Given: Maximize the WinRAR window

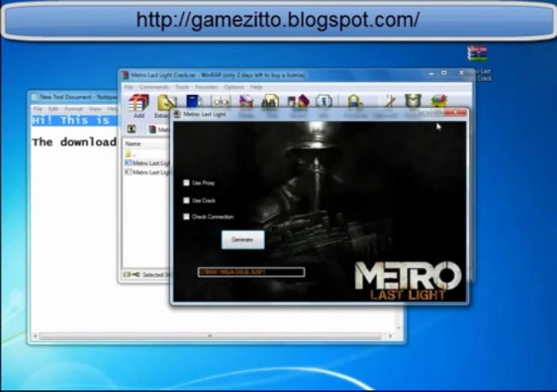Looking at the screenshot, I should 444,73.
